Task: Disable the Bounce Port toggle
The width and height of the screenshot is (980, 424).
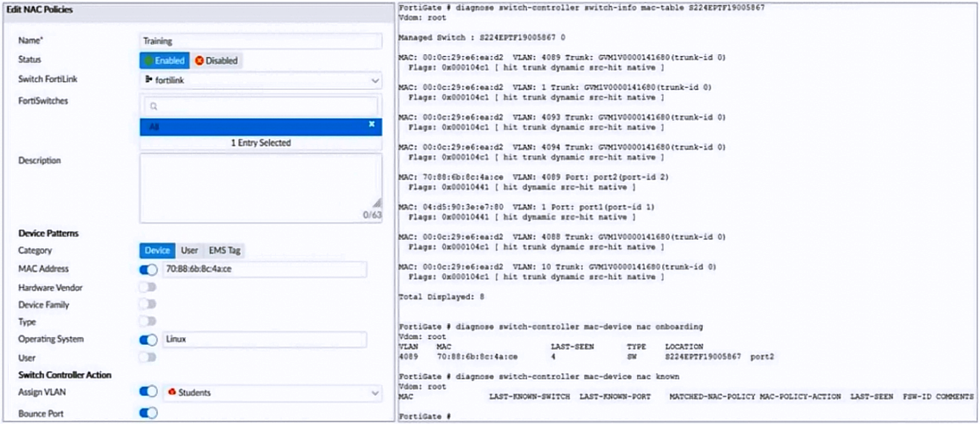Action: pyautogui.click(x=148, y=413)
